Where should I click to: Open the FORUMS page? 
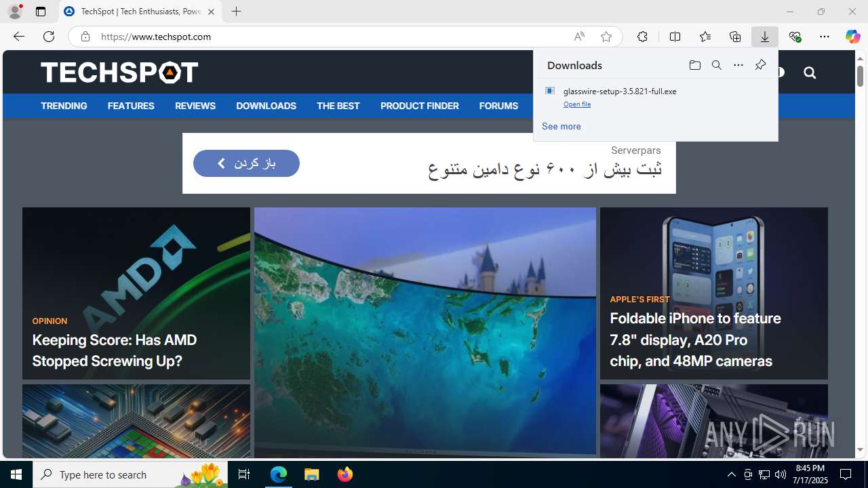pos(498,106)
